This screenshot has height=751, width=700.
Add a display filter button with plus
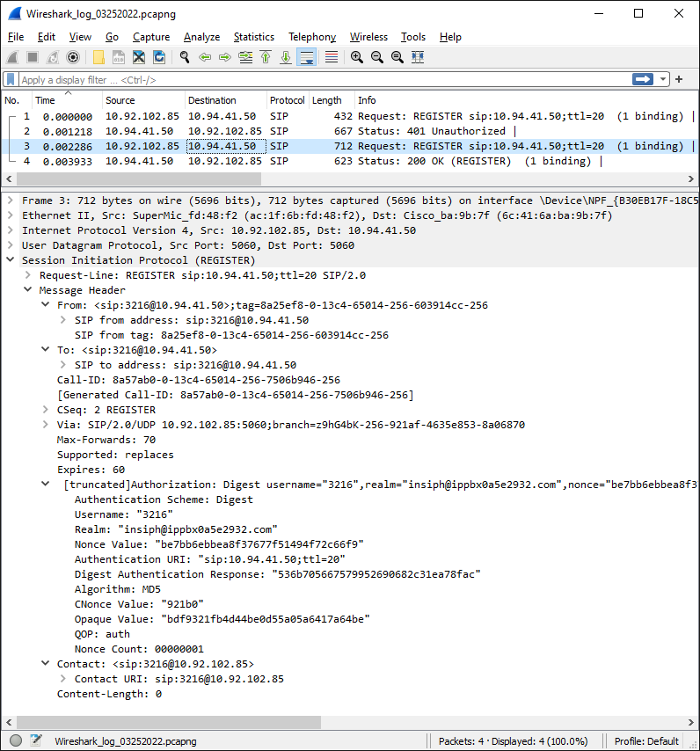(679, 79)
